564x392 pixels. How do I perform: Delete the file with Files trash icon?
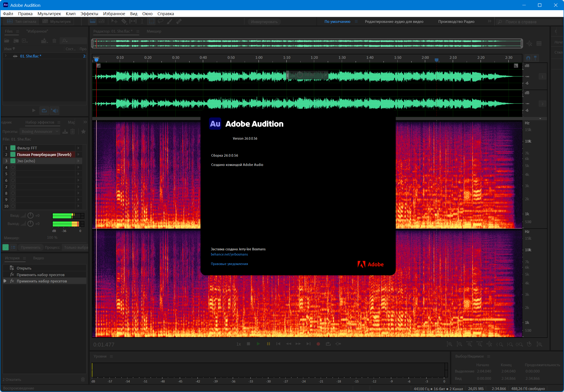click(54, 41)
